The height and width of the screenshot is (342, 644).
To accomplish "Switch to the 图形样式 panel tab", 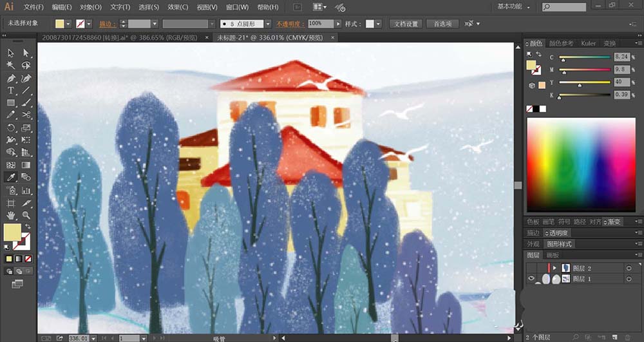I will tap(559, 244).
